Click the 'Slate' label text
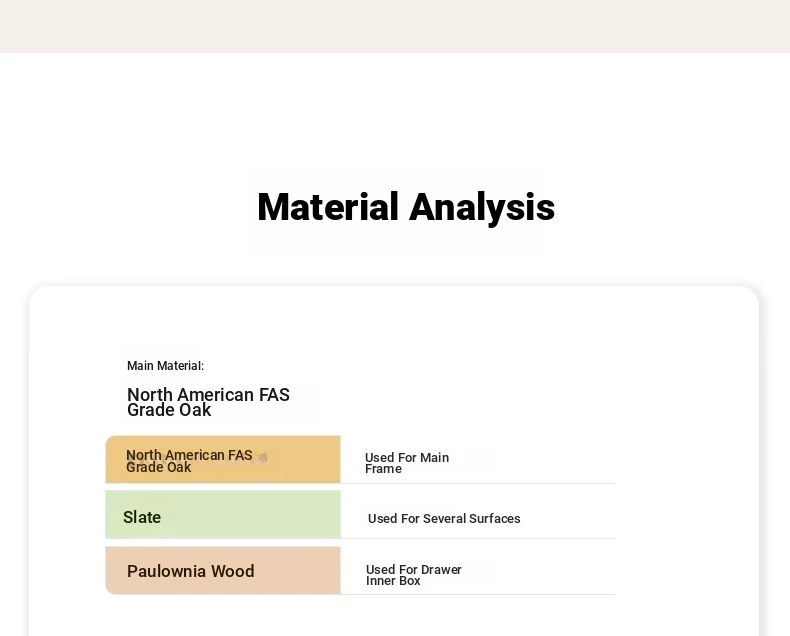 (142, 517)
